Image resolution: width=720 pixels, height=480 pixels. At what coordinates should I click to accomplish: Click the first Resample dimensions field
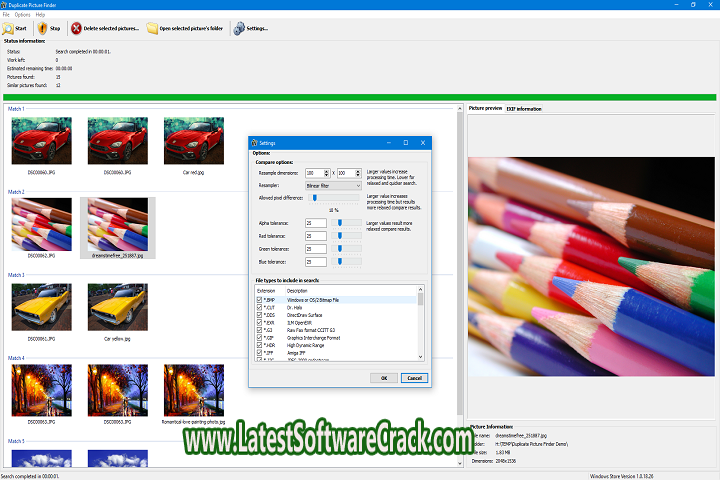315,173
